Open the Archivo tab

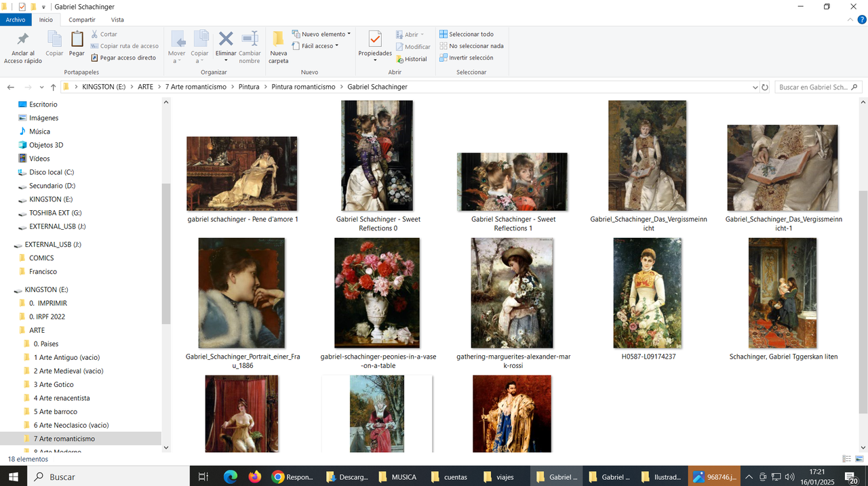16,20
